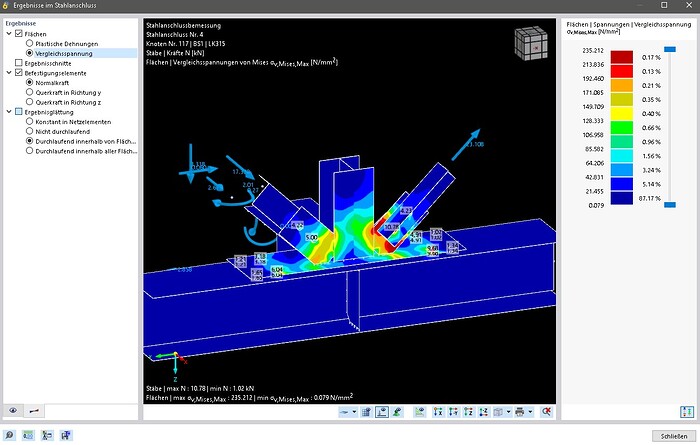The height and width of the screenshot is (445, 700).
Task: Click the view in X direction icon
Action: 438,412
